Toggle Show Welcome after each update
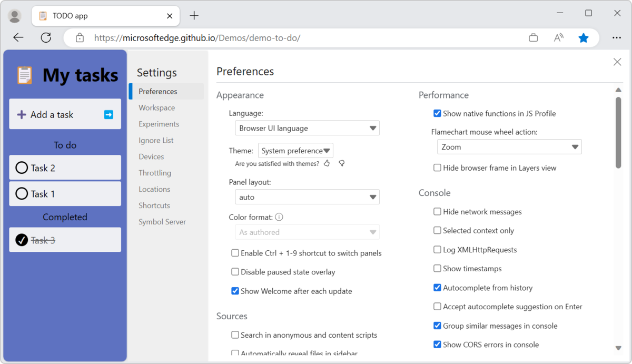Screen dimensions: 632x364 coord(235,291)
